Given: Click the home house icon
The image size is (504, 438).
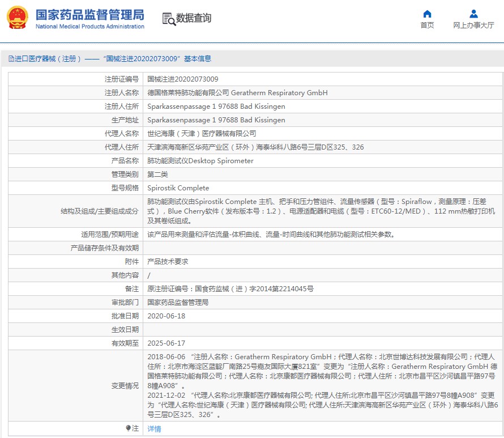Looking at the screenshot, I should [427, 14].
